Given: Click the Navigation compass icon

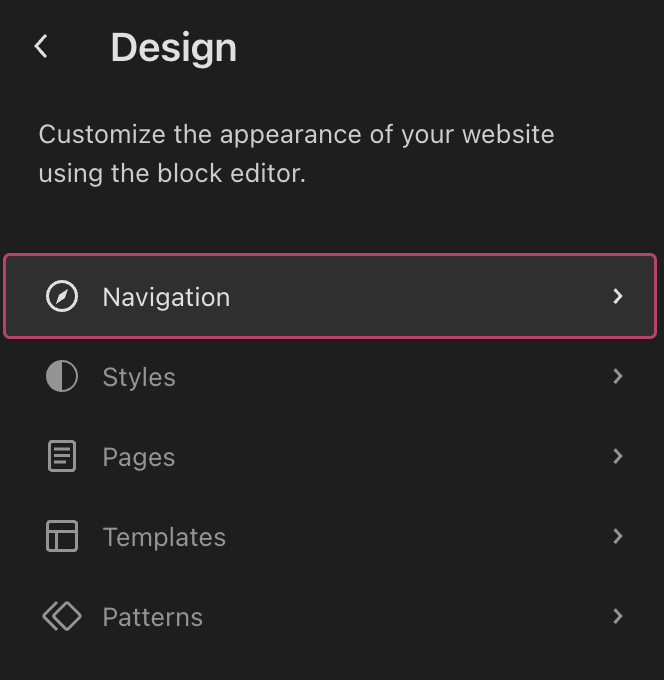Looking at the screenshot, I should coord(62,296).
